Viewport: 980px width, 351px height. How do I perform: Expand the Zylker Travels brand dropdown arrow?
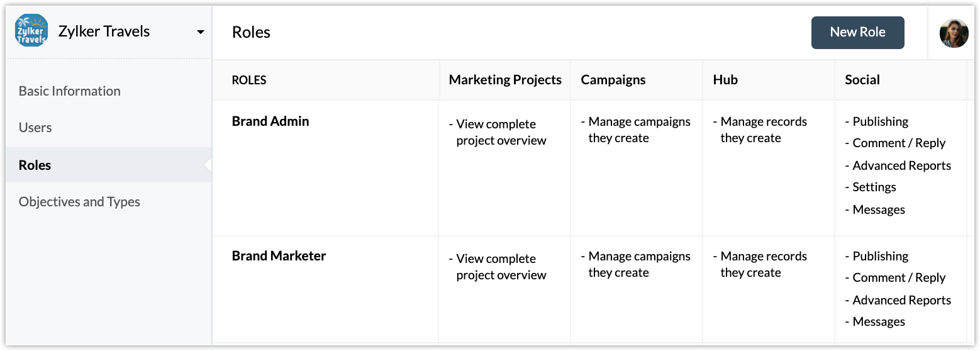201,32
